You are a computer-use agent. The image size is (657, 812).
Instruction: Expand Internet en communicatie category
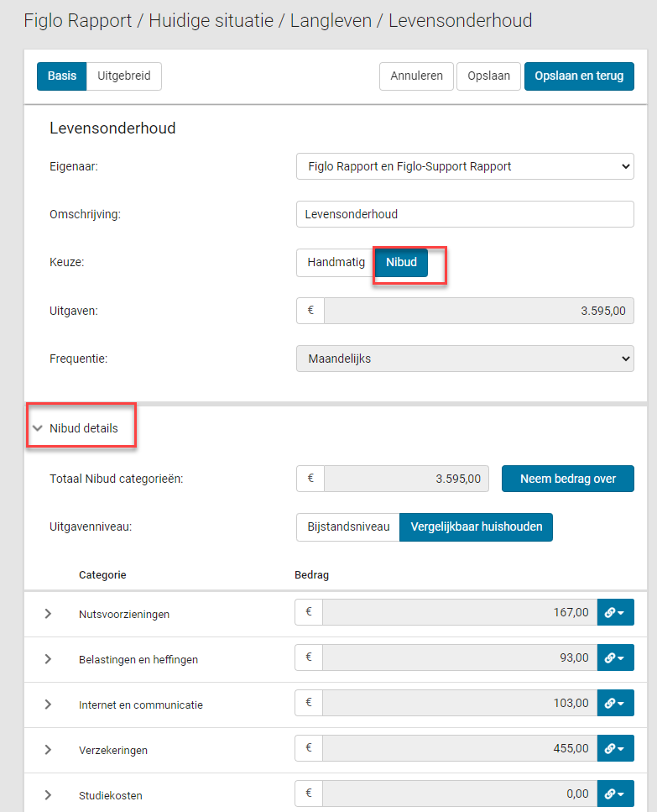coord(48,705)
